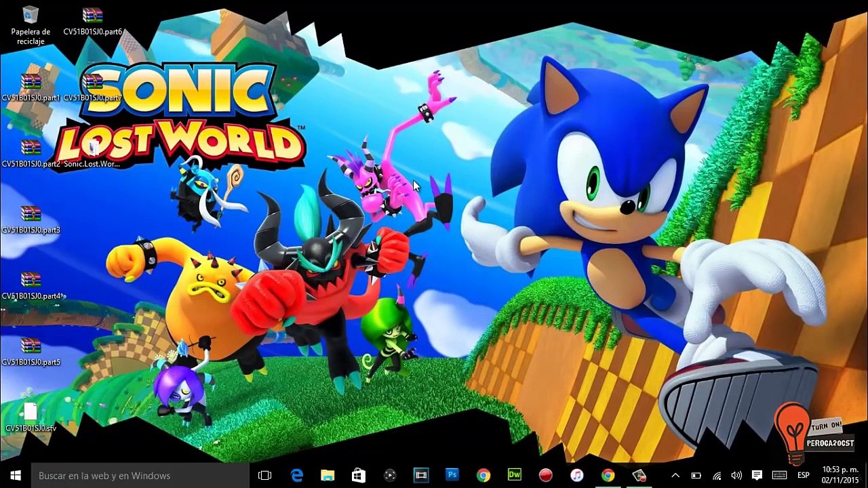Select the CV51B01SJ0.part2 archive
This screenshot has height=488, width=868.
31,154
